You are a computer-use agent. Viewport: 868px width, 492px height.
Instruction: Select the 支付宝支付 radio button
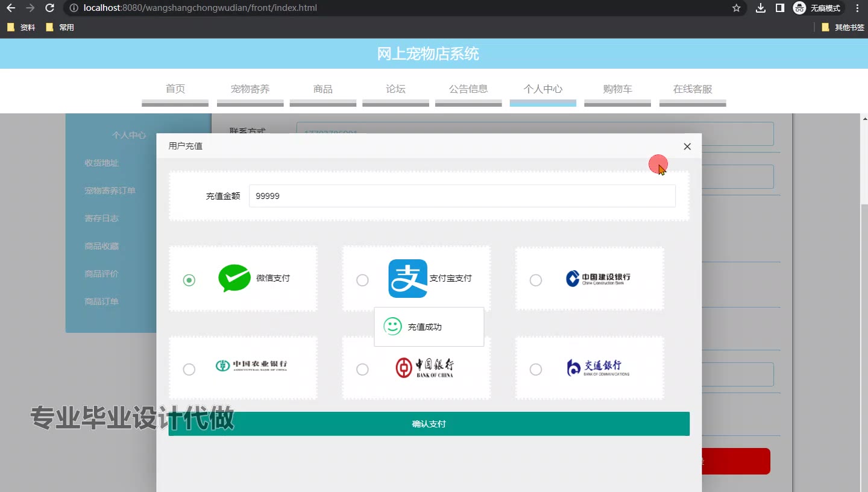[x=362, y=280]
